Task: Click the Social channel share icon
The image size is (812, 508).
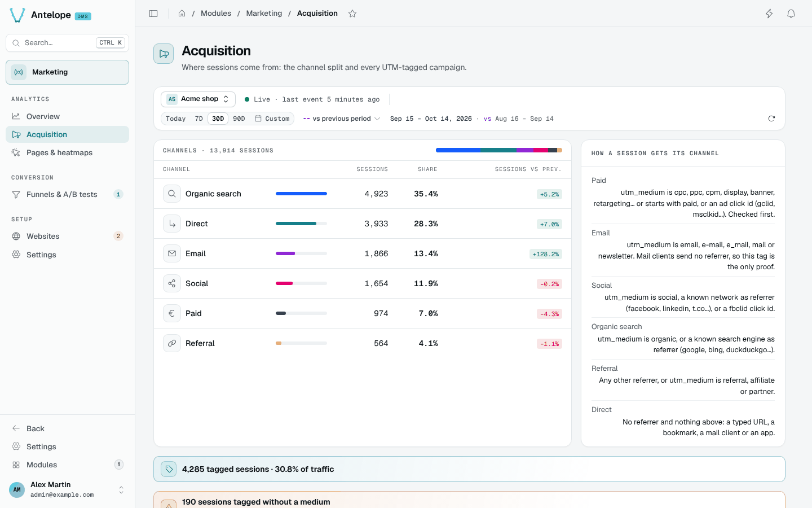Action: (x=172, y=283)
